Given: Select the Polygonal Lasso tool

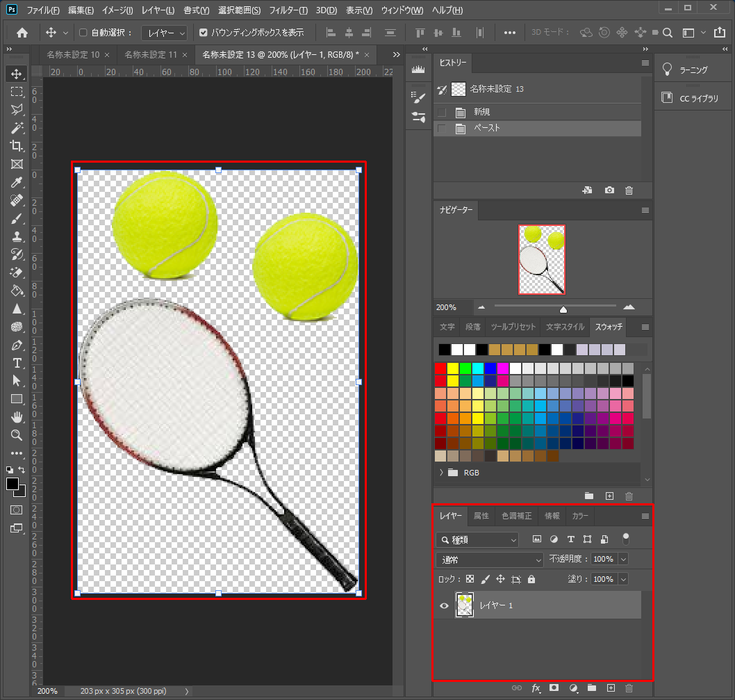Looking at the screenshot, I should click(17, 110).
